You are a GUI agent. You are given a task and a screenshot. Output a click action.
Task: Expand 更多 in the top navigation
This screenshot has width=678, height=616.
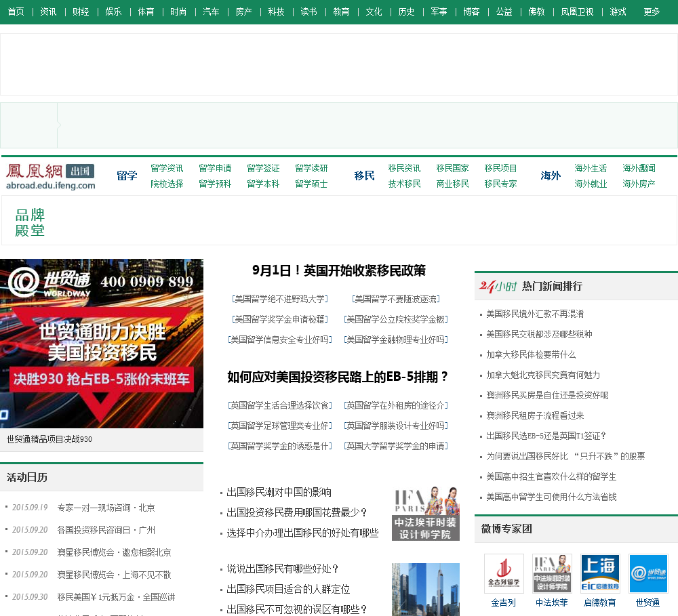coord(652,12)
